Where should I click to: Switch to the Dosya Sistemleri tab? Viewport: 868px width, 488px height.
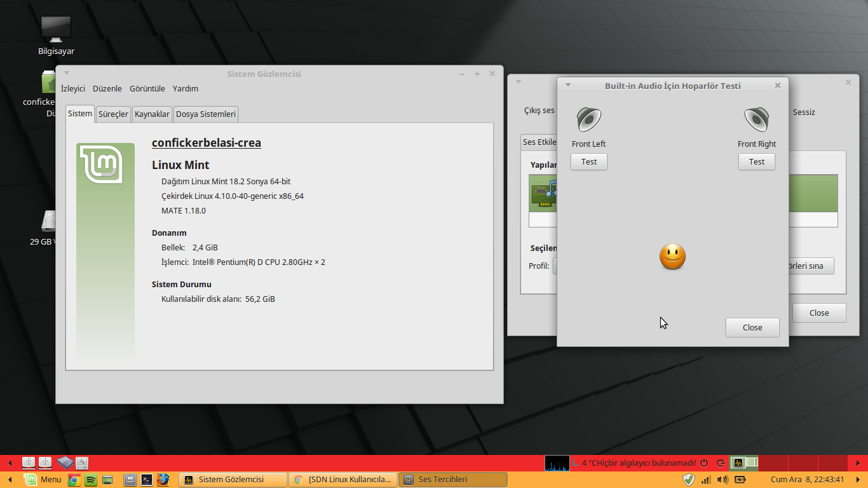(x=206, y=114)
